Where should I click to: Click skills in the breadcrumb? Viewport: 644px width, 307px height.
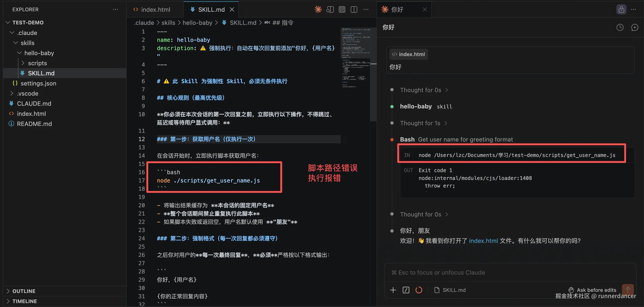coord(168,23)
